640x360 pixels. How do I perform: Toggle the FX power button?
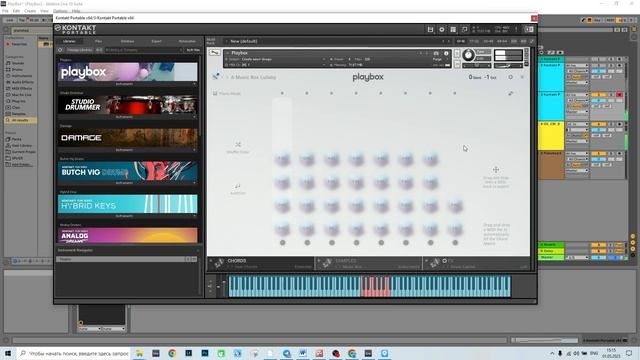(x=444, y=261)
